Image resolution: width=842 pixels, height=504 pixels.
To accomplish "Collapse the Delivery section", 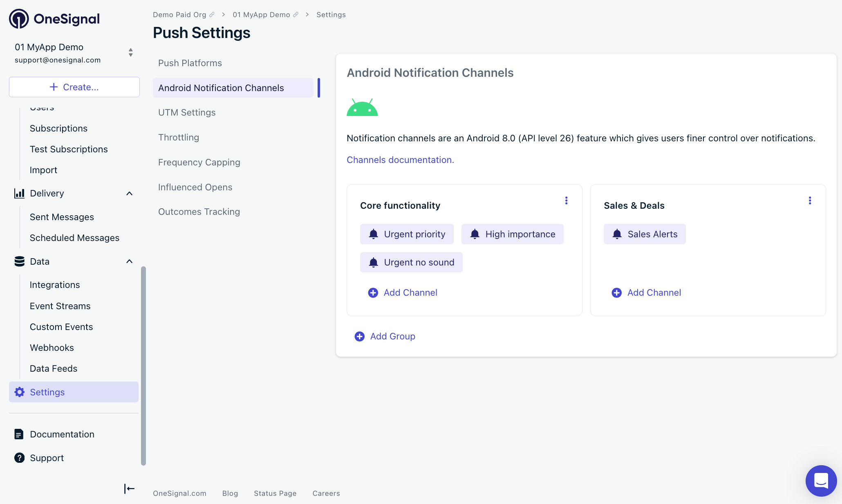I will [129, 194].
